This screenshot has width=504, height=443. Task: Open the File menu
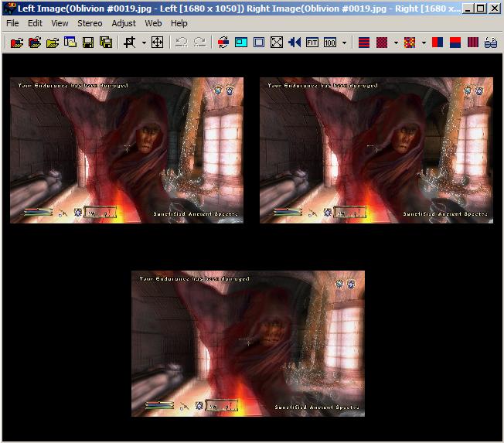point(12,23)
